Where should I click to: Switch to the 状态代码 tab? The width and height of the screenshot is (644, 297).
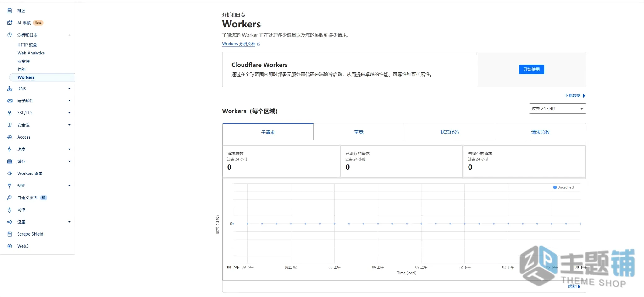click(450, 132)
